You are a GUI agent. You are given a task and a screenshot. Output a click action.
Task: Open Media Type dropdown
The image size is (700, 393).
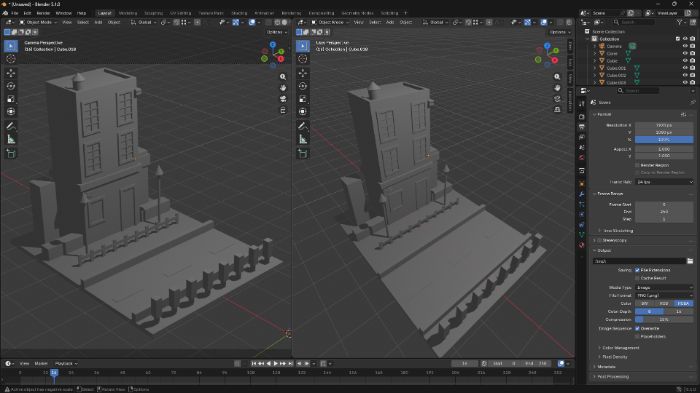pyautogui.click(x=664, y=288)
